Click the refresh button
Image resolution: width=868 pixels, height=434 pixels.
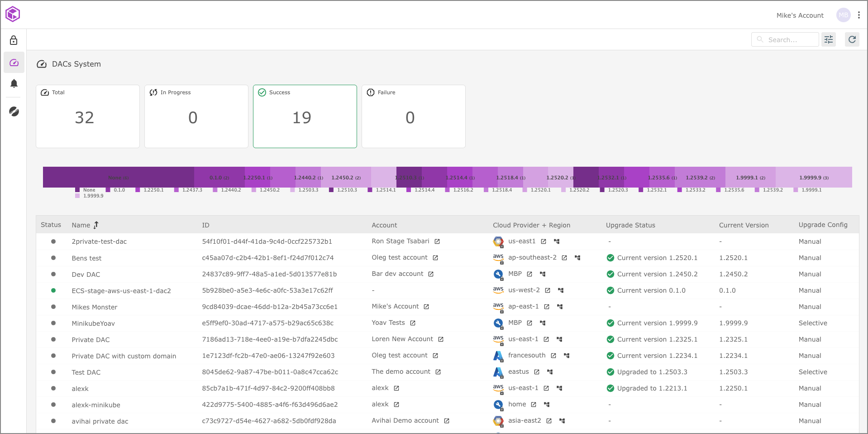852,39
